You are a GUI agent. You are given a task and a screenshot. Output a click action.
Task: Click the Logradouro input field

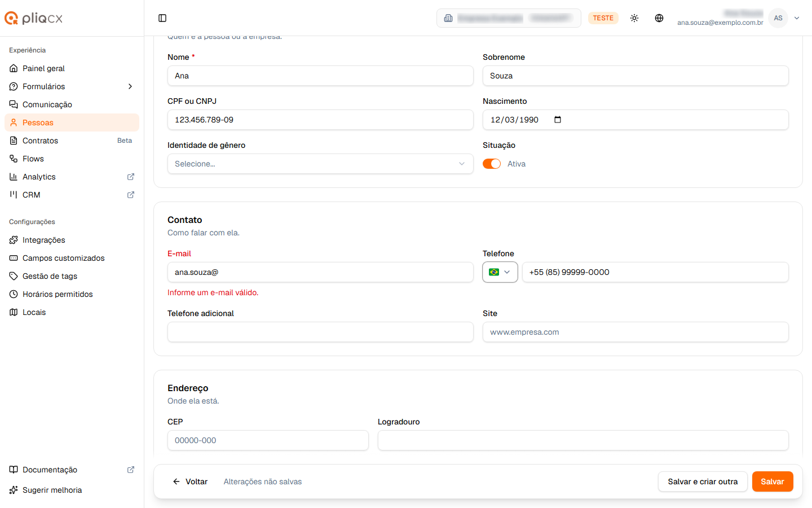point(583,440)
